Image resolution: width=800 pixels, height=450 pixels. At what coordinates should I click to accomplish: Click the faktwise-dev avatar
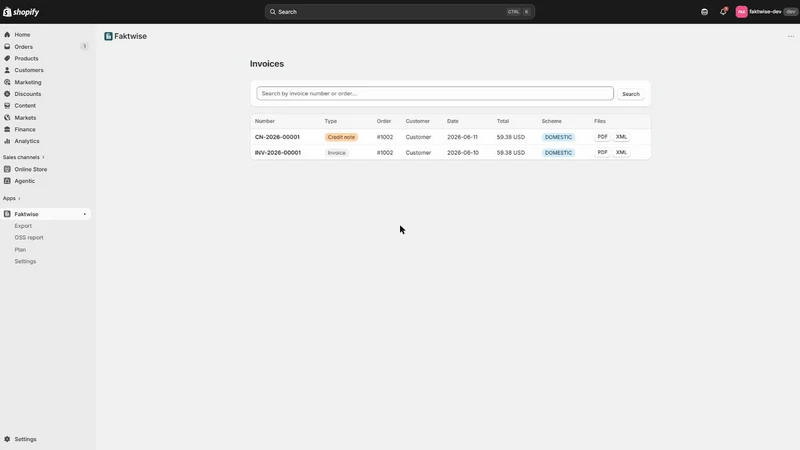click(x=741, y=12)
